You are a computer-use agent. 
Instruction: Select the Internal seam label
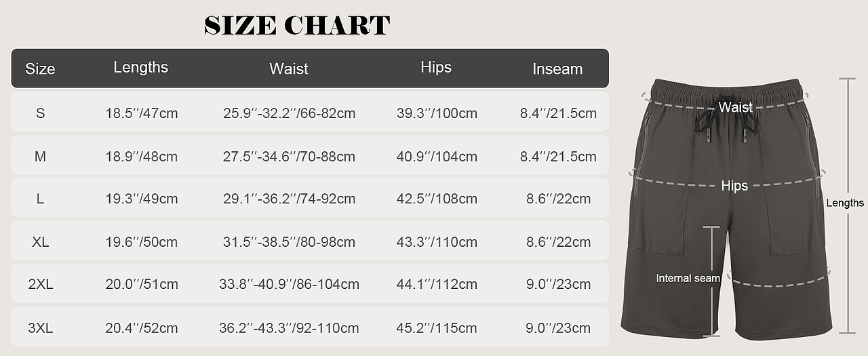coord(688,278)
